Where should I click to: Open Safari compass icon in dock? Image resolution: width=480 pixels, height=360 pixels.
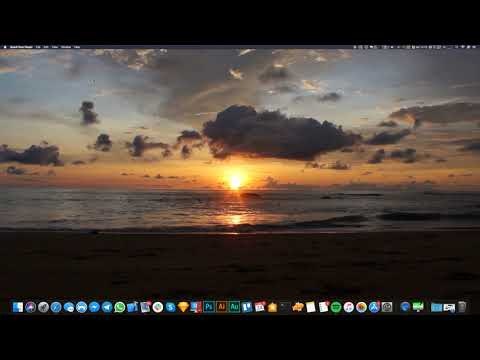[56, 307]
